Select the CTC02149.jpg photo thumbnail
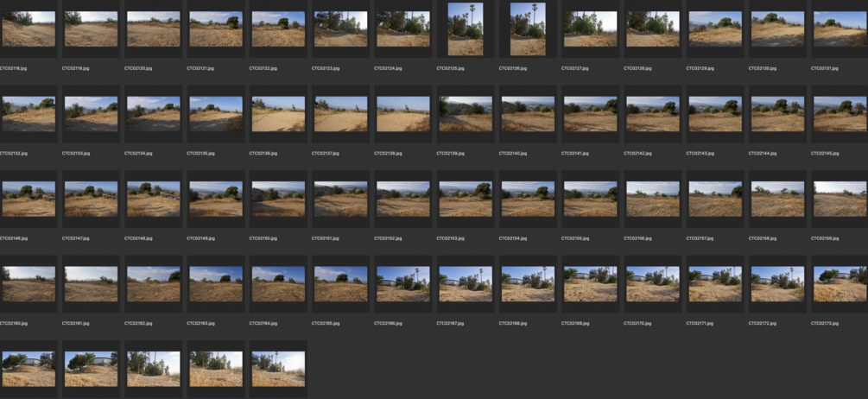 click(x=216, y=199)
